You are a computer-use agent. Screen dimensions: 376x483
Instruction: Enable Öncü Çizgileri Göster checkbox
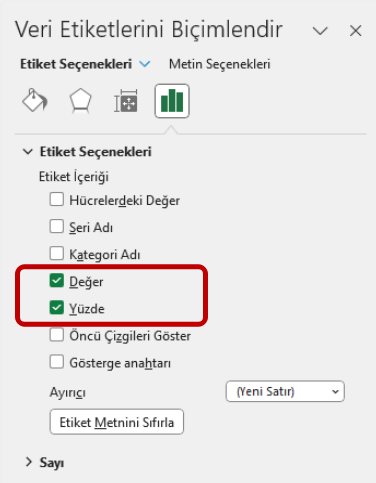click(x=57, y=335)
